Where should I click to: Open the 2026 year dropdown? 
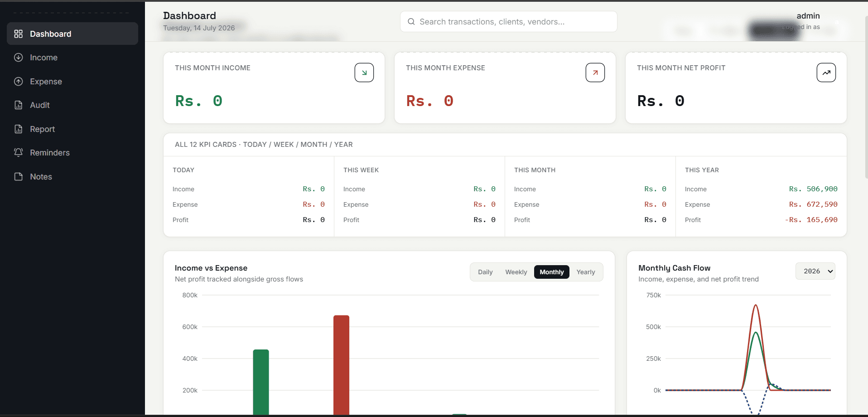815,271
